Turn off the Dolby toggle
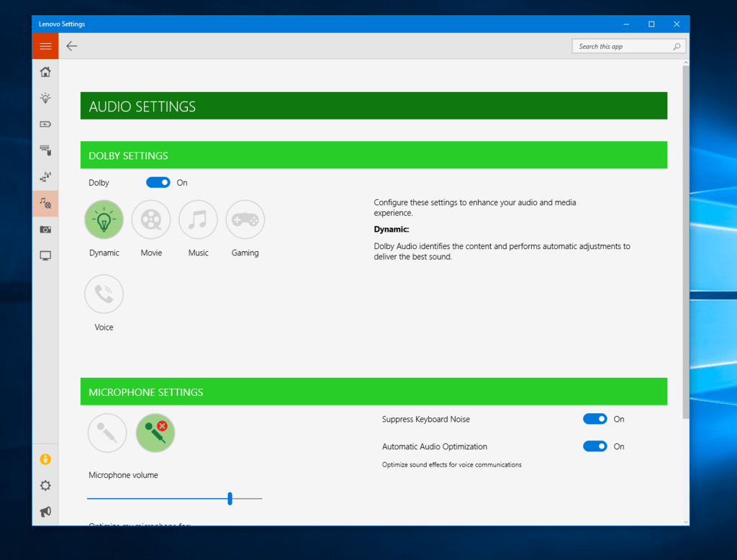This screenshot has width=737, height=560. click(x=158, y=182)
